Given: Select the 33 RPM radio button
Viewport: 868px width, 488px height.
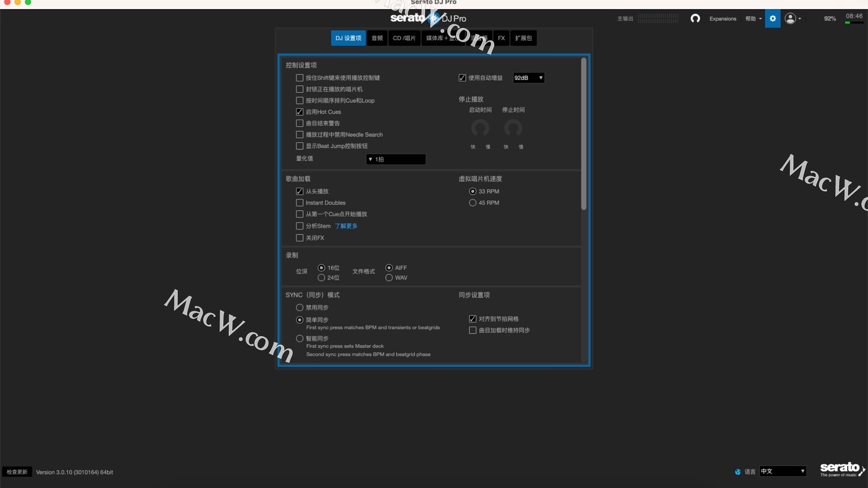Looking at the screenshot, I should click(472, 191).
